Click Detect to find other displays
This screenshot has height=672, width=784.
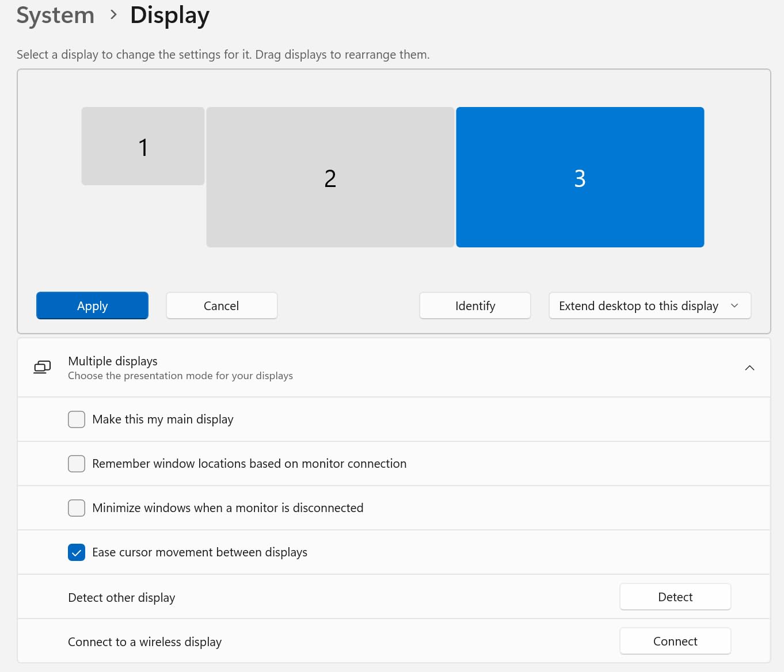(x=675, y=597)
